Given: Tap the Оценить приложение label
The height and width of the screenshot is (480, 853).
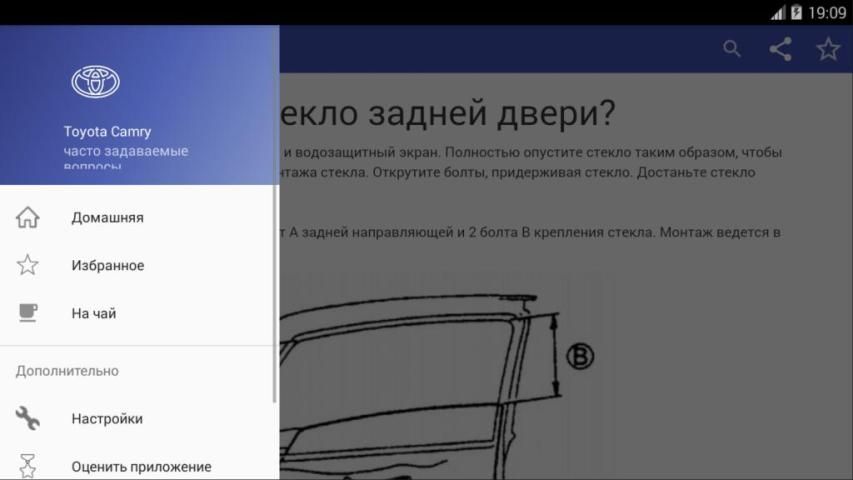Looking at the screenshot, I should coord(141,466).
